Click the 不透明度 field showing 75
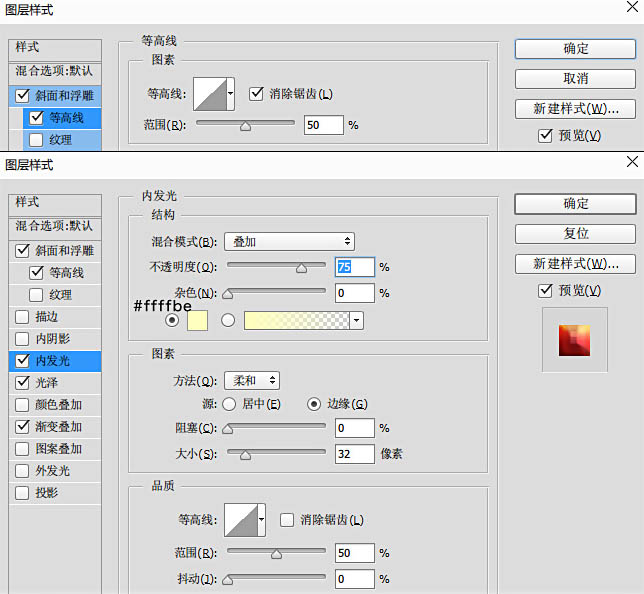The image size is (644, 594). pos(355,267)
